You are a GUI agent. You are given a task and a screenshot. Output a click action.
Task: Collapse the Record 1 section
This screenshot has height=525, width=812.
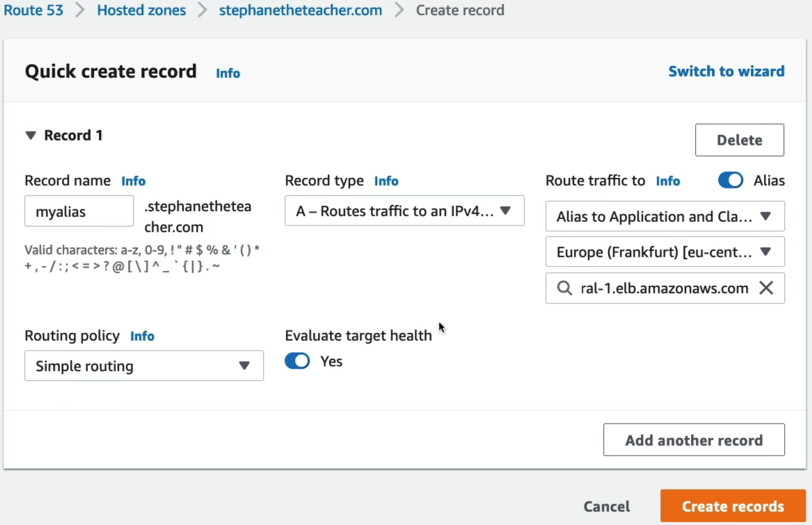click(31, 136)
